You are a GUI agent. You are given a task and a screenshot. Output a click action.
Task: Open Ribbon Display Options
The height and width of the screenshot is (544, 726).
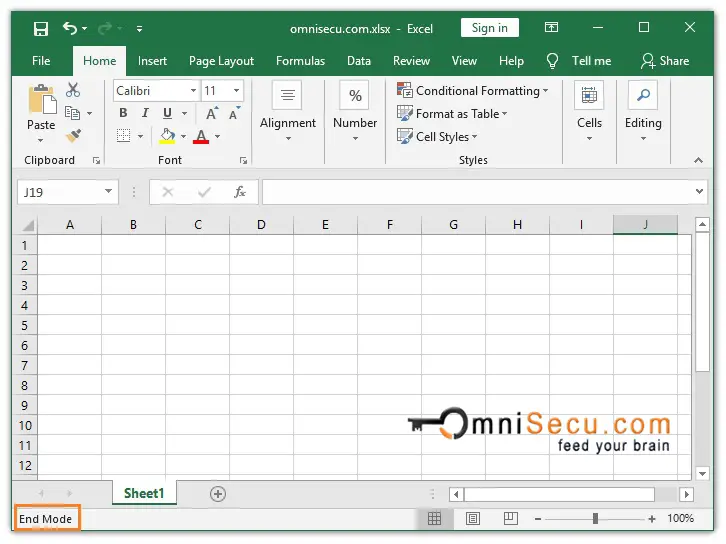pyautogui.click(x=551, y=27)
